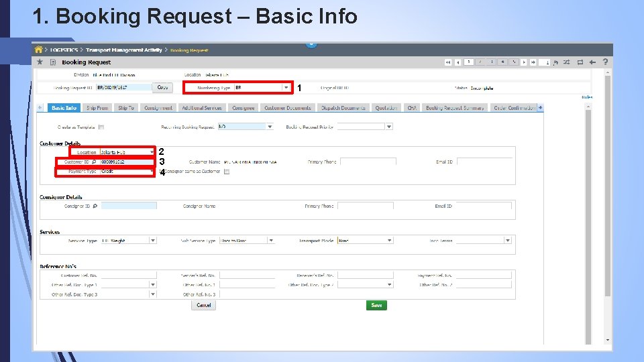Jump to first record with double-left arrow
The height and width of the screenshot is (362, 644).
[447, 62]
